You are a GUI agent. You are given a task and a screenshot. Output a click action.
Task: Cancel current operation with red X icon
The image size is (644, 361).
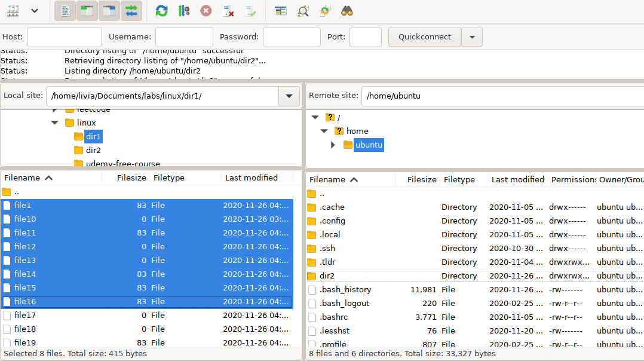[206, 11]
